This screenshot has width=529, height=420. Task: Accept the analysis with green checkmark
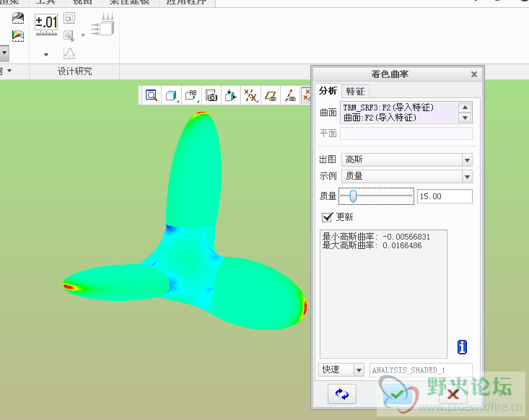coord(398,394)
